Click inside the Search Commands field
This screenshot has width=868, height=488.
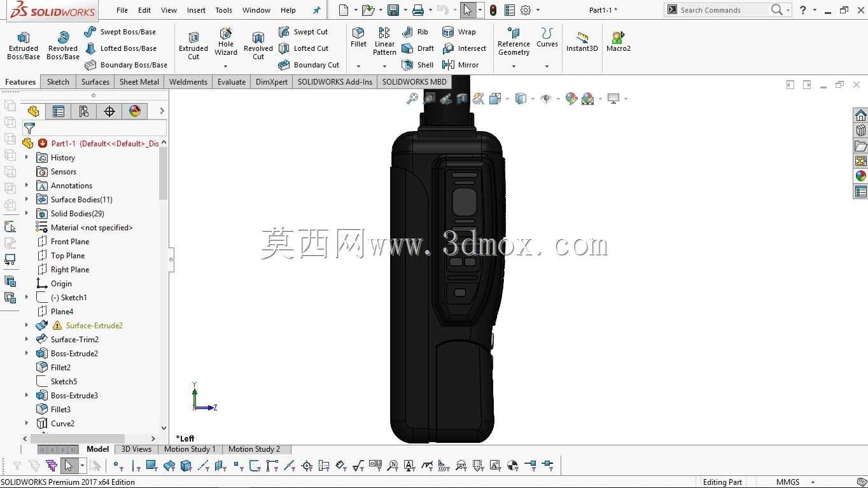click(722, 10)
